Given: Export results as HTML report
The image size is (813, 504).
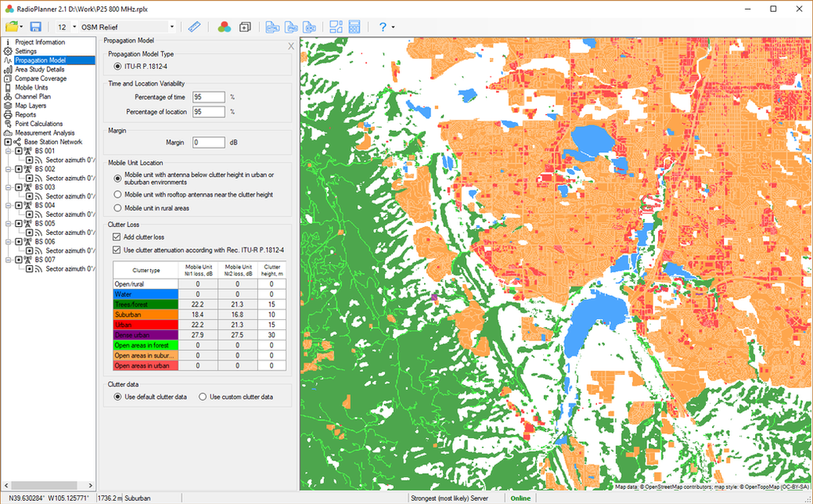Looking at the screenshot, I should [x=272, y=26].
